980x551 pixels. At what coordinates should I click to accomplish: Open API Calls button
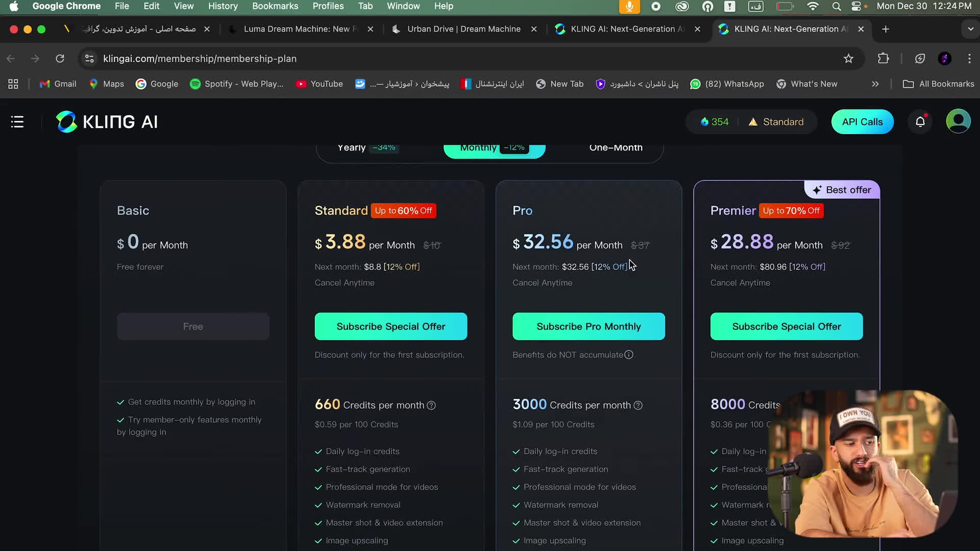click(x=862, y=122)
